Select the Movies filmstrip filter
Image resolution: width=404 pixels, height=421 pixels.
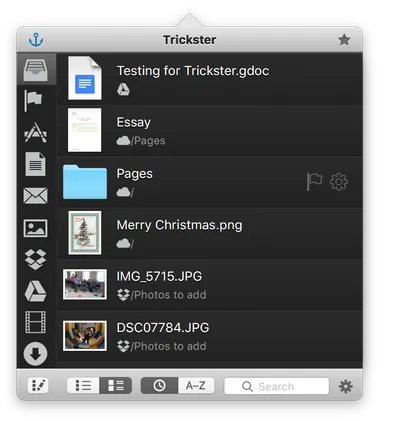click(x=35, y=322)
